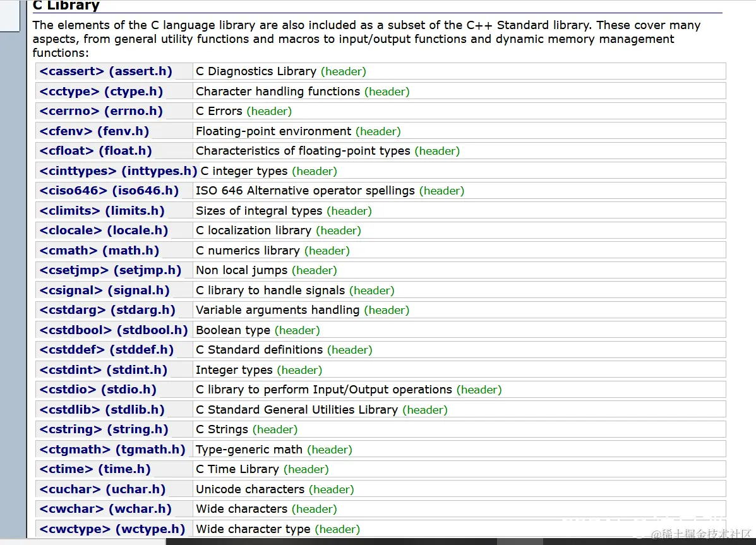Click the 'Type-generic math' description
756x545 pixels.
click(x=249, y=450)
